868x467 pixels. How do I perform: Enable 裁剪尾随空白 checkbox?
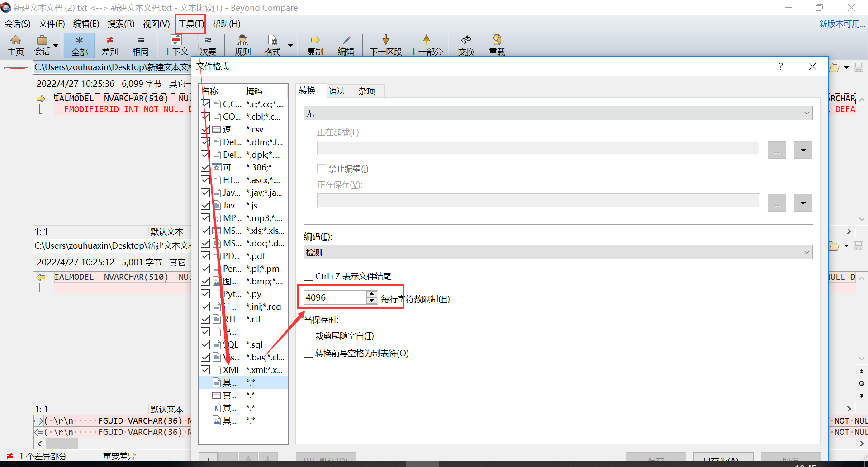pos(308,335)
